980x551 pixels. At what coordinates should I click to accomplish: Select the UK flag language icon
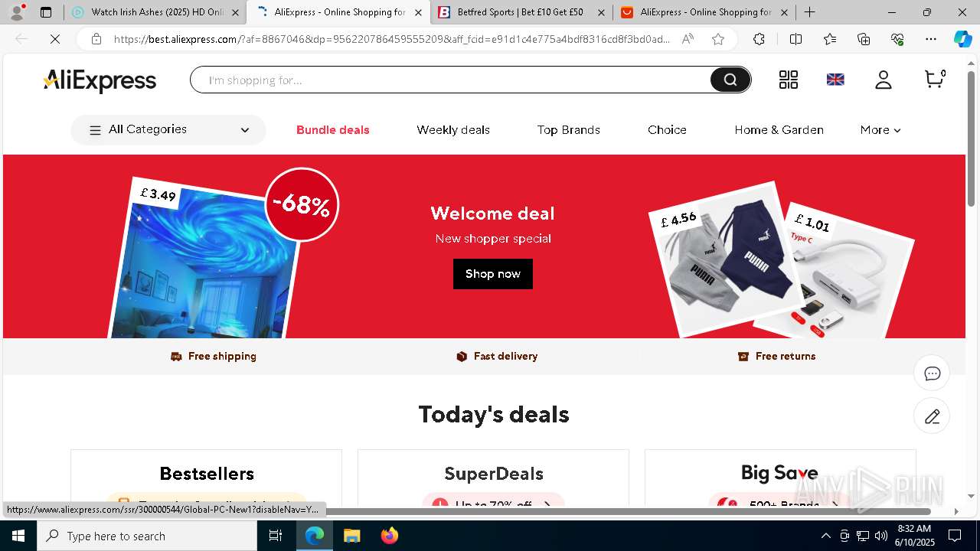coord(835,80)
